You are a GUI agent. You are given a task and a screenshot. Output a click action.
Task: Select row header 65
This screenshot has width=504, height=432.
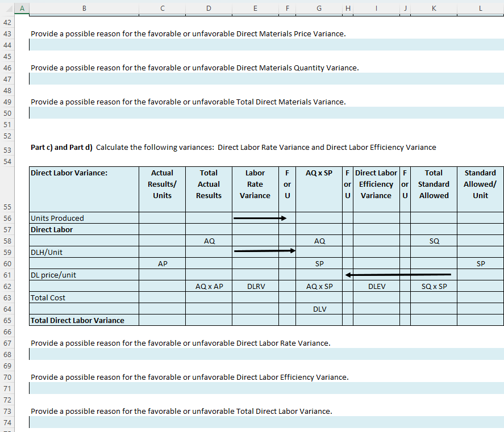[x=8, y=320]
